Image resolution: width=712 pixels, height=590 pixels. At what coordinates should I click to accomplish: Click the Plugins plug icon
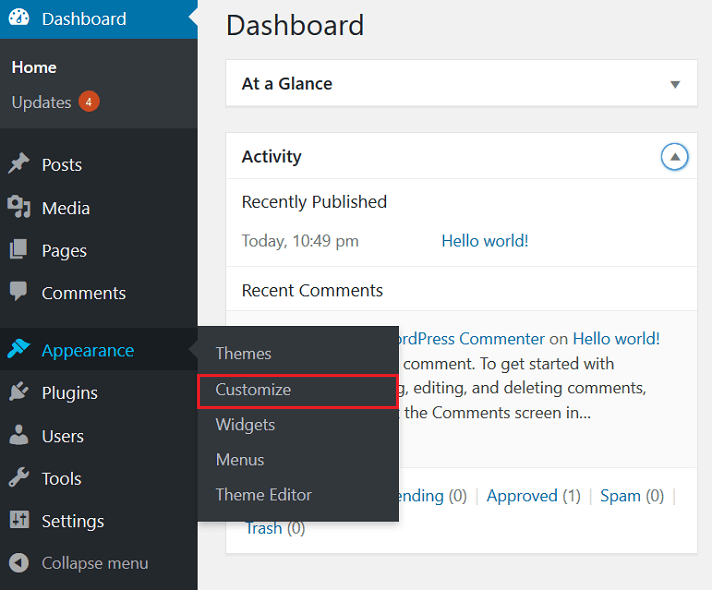pyautogui.click(x=19, y=393)
